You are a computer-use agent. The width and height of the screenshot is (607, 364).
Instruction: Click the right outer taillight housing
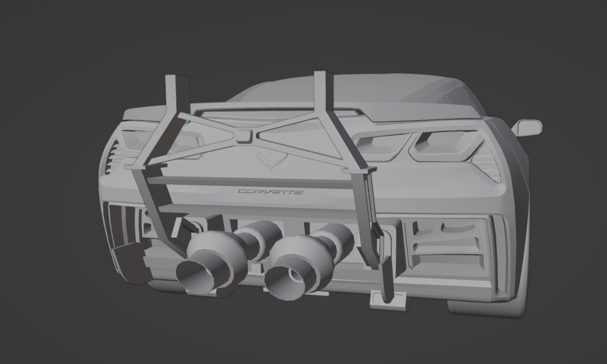click(445, 145)
